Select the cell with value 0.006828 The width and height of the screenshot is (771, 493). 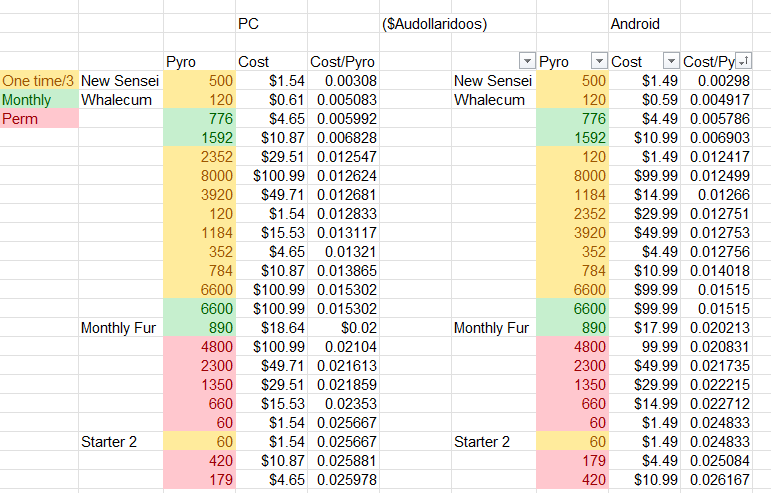343,138
